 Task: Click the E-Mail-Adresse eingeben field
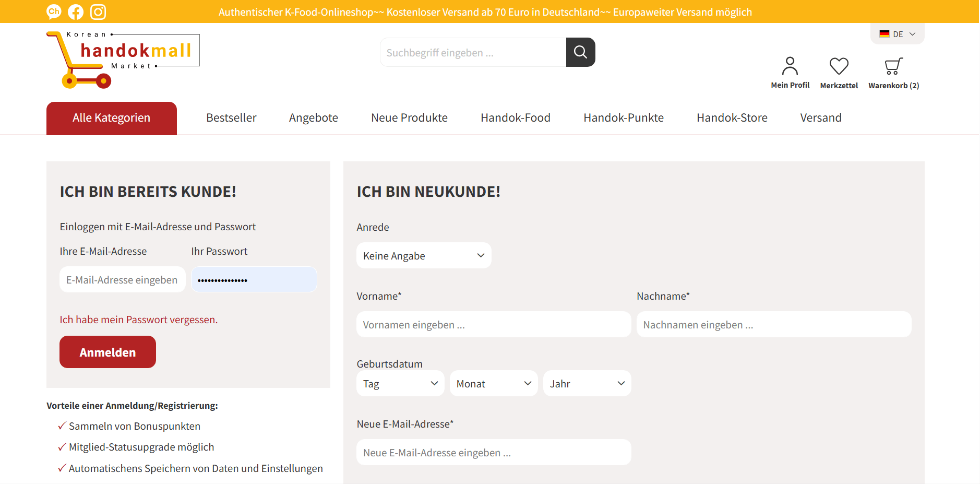click(122, 279)
